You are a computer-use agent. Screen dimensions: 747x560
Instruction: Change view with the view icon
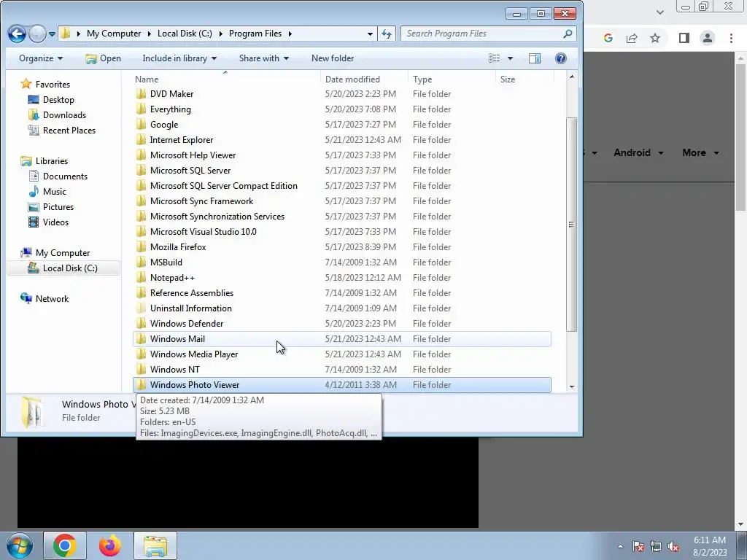495,58
